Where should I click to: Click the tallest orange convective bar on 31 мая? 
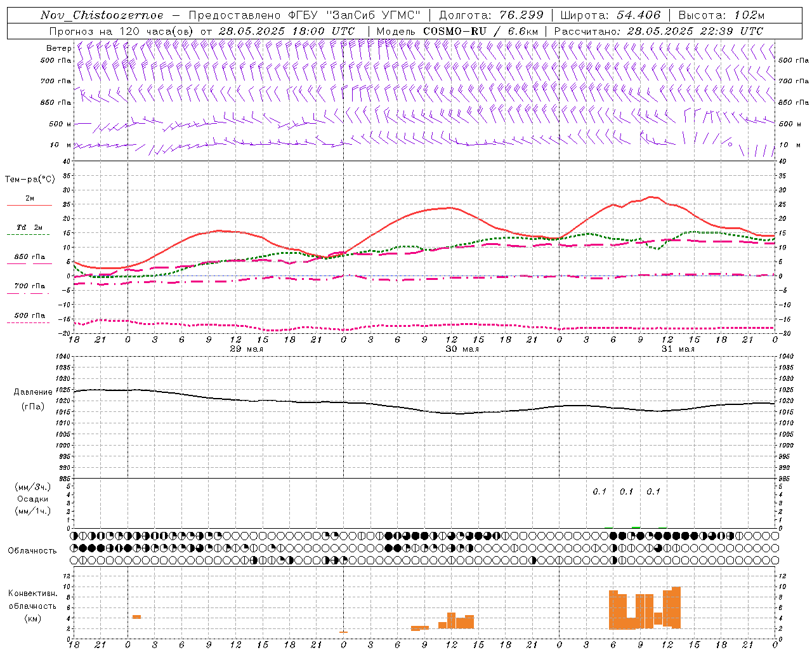point(676,607)
